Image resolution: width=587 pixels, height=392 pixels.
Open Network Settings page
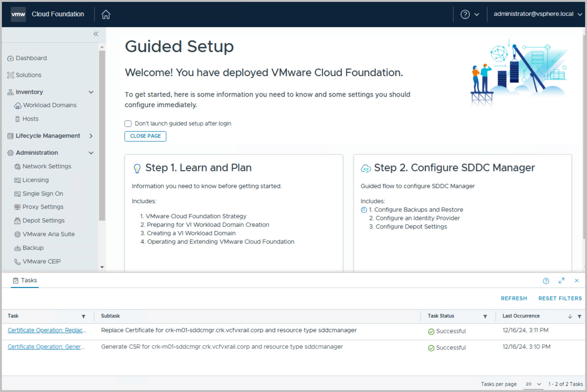point(47,167)
